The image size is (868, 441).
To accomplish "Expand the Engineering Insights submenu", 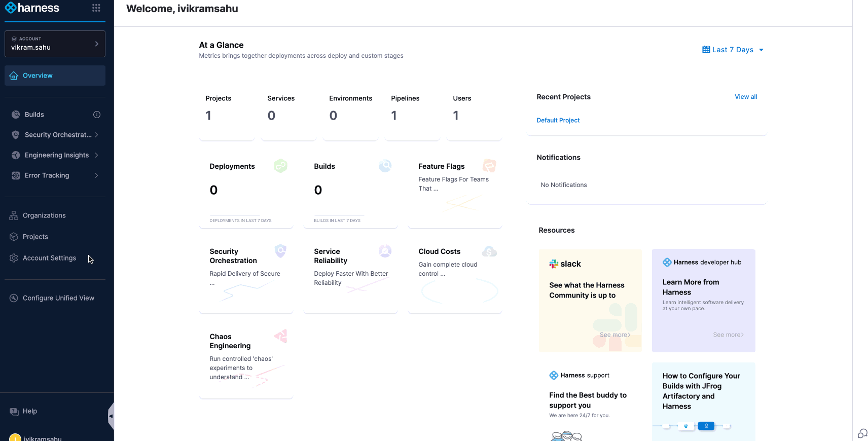I will coord(96,155).
